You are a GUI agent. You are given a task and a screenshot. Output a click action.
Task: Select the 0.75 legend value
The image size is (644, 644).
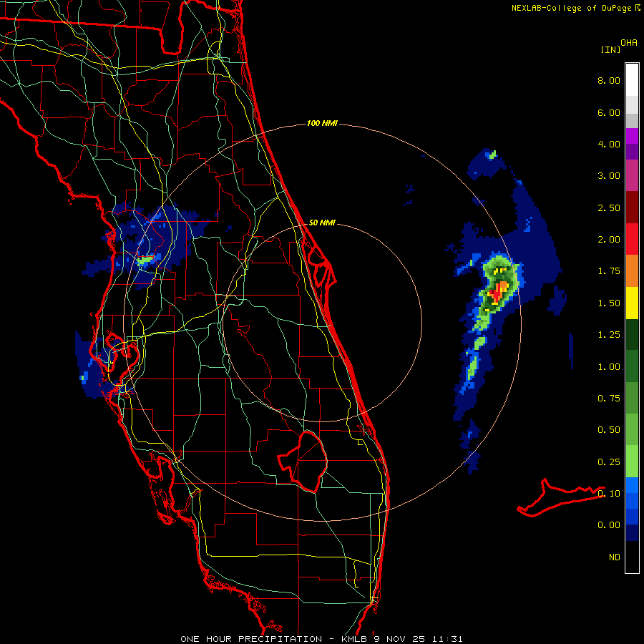609,399
